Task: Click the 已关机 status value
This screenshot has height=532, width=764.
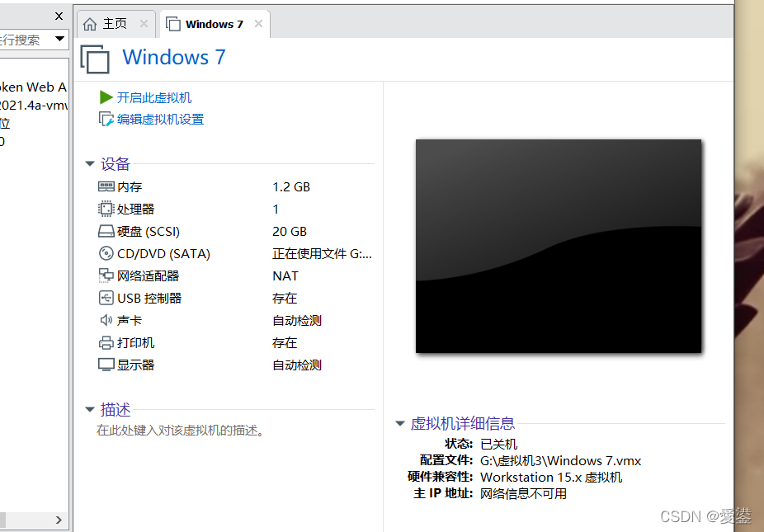Action: (498, 444)
